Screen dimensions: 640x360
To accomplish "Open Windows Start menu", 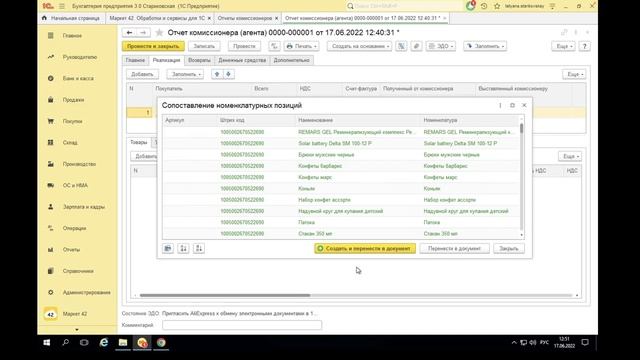I will [x=47, y=343].
